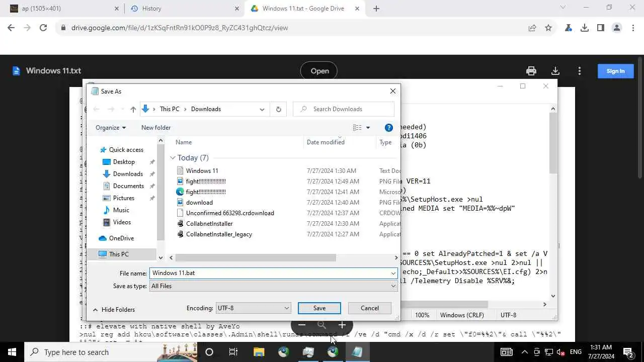The width and height of the screenshot is (644, 362).
Task: Select Documents in navigation pane
Action: point(128,186)
